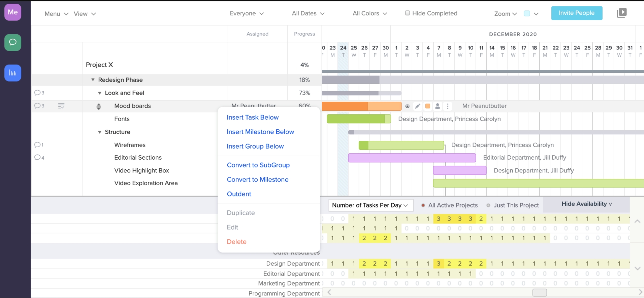
Task: Collapse the Redesign Phase group
Action: [x=93, y=80]
